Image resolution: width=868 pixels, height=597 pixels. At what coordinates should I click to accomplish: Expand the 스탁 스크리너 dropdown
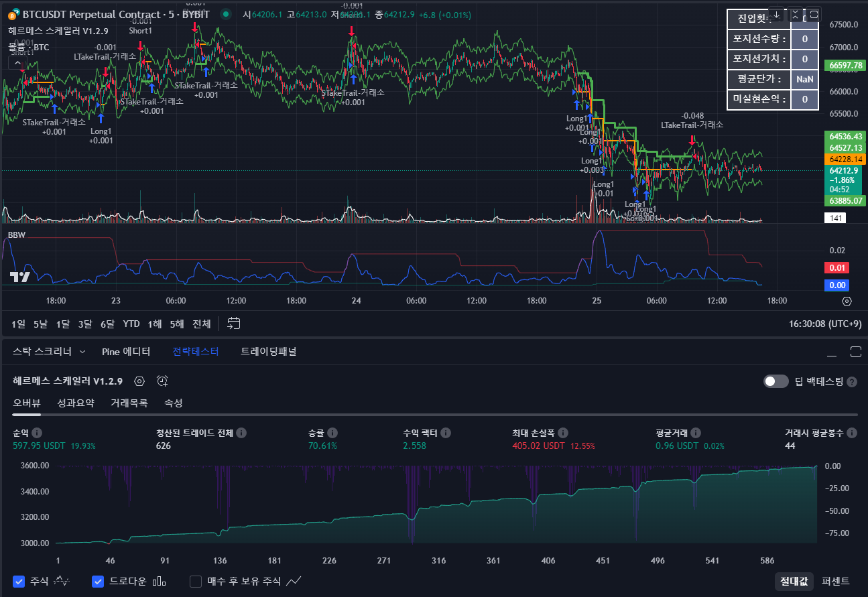click(82, 352)
